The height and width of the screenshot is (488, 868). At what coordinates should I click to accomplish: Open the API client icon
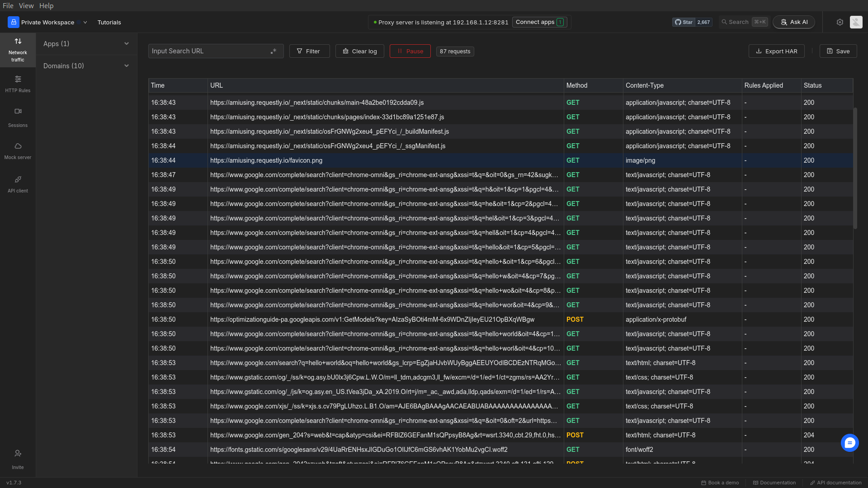18,180
